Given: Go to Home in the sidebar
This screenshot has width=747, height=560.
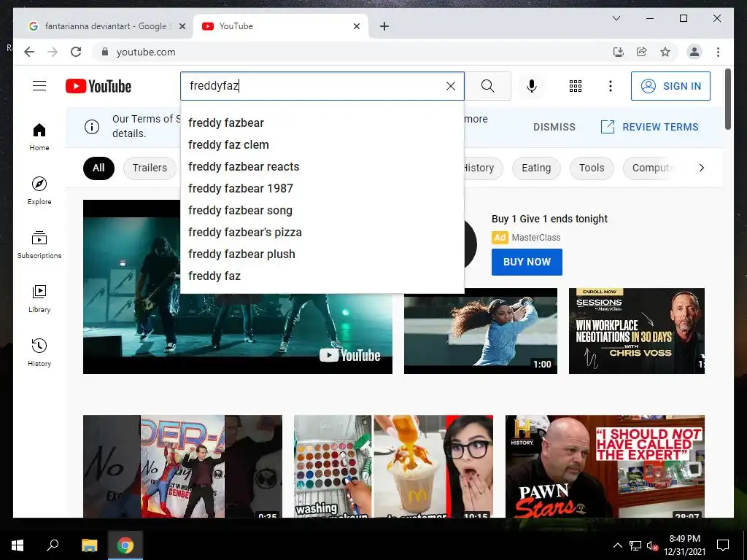Looking at the screenshot, I should tap(39, 137).
